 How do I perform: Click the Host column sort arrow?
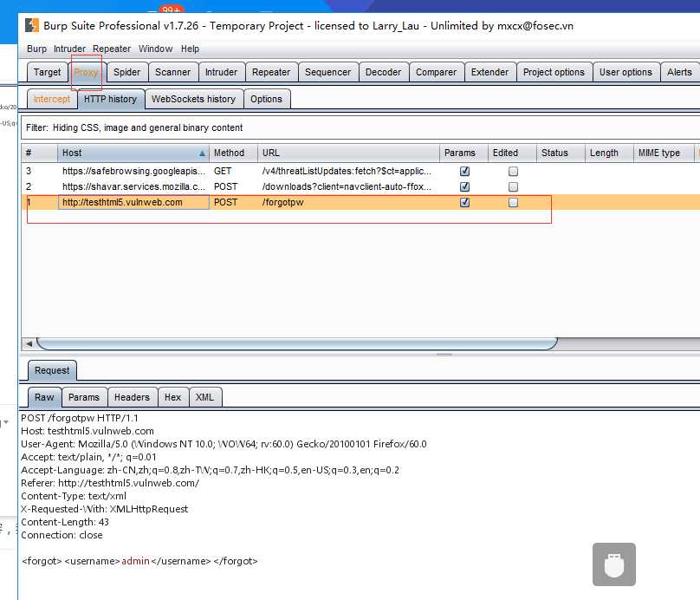(202, 153)
